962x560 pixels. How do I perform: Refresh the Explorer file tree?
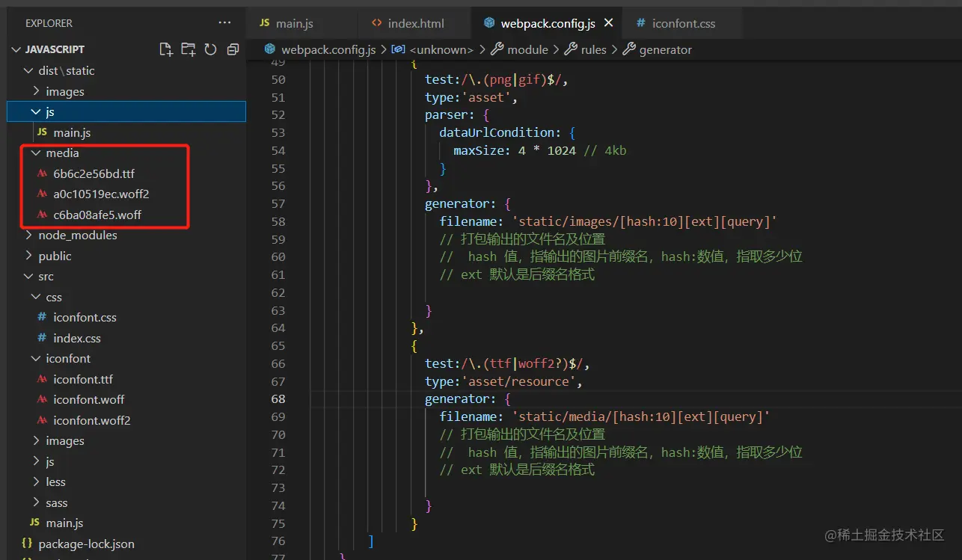coord(210,49)
